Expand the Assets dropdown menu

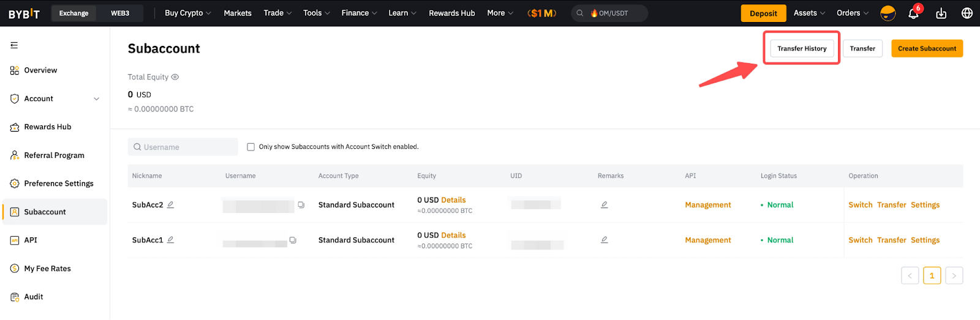809,13
